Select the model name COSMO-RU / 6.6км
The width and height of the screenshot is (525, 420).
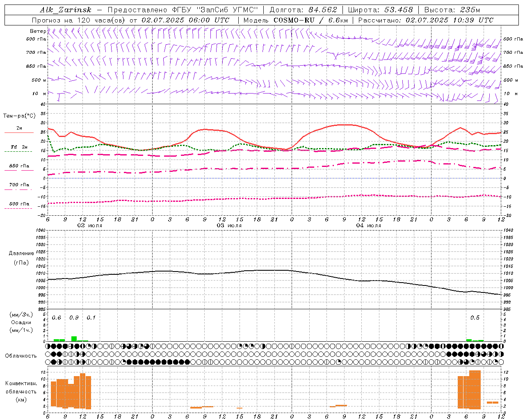click(x=310, y=20)
